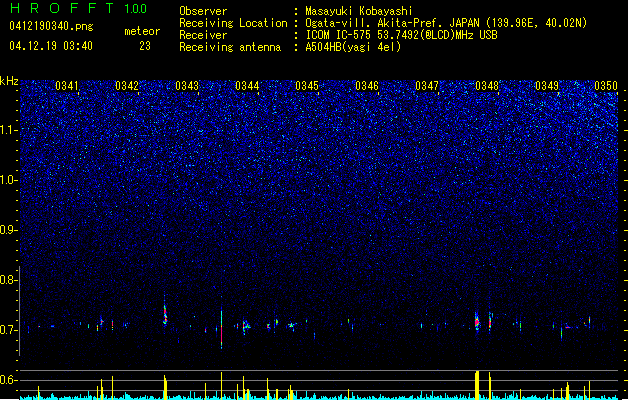629x400 pixels.
Task: Select the filename 0412190340.png
Action: (x=51, y=26)
